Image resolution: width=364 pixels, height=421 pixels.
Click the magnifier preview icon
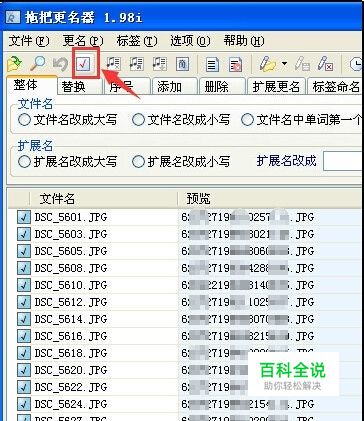click(x=38, y=63)
